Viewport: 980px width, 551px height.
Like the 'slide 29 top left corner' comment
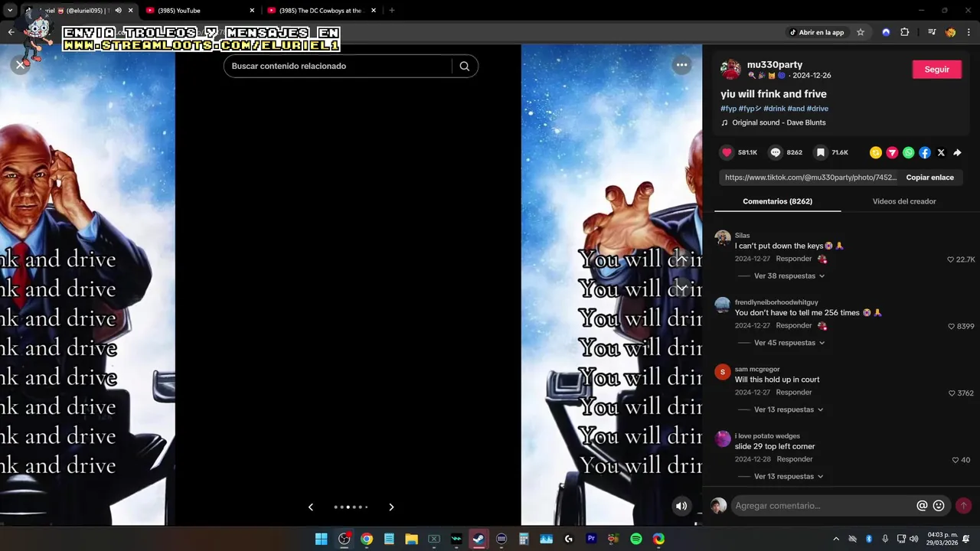click(955, 460)
